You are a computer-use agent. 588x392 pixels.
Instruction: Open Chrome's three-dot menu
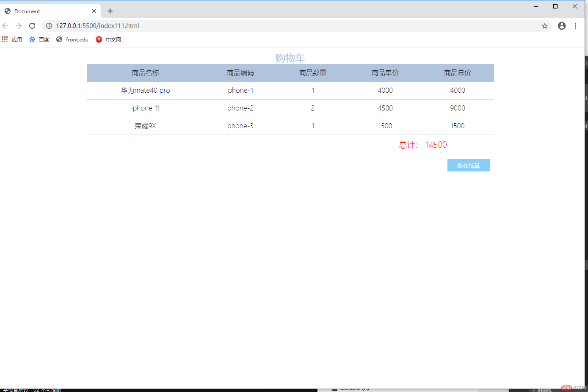tap(575, 26)
